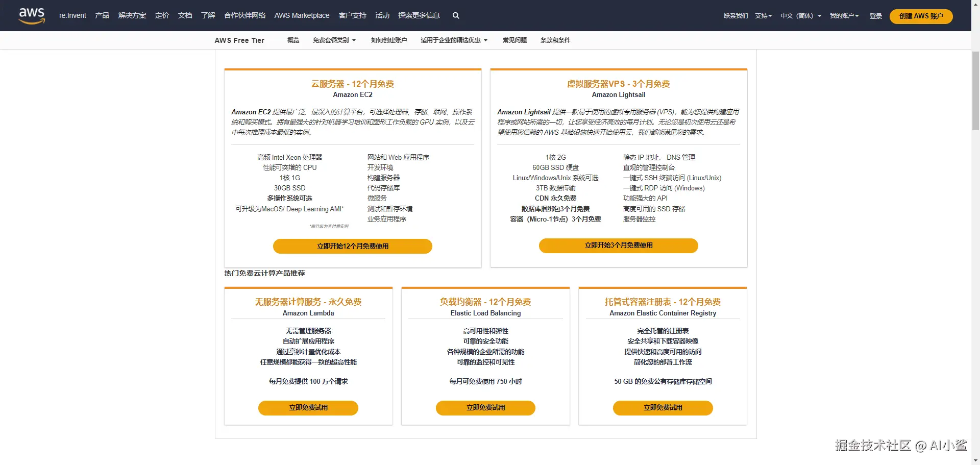980x465 pixels.
Task: Click the AWS logo
Action: coord(32,16)
